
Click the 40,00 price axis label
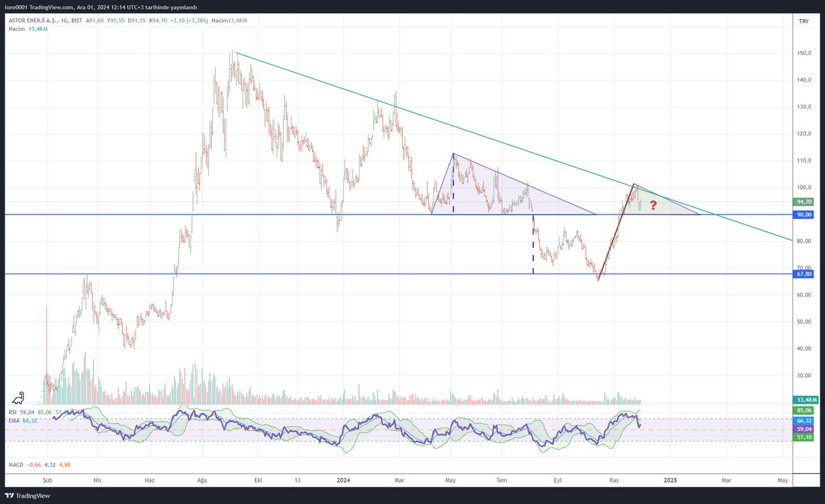(x=805, y=349)
